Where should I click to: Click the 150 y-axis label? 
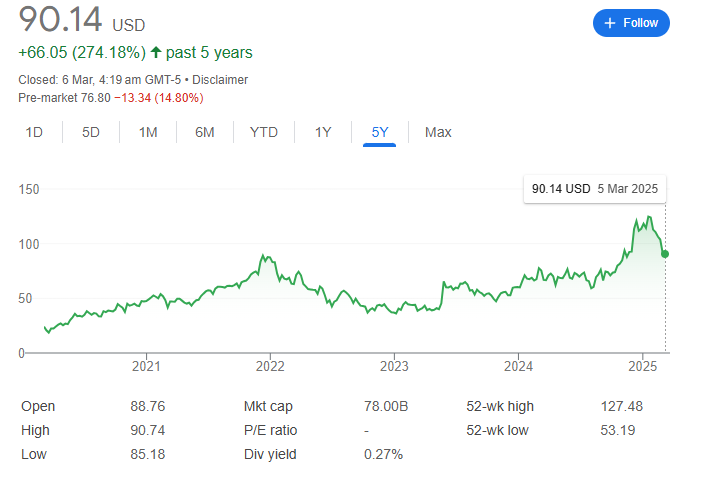tap(29, 189)
